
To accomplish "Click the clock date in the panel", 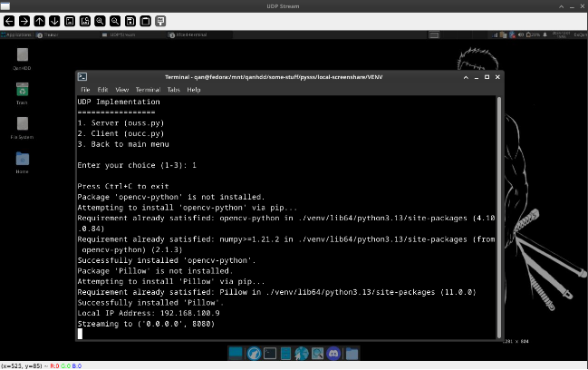I will point(561,34).
